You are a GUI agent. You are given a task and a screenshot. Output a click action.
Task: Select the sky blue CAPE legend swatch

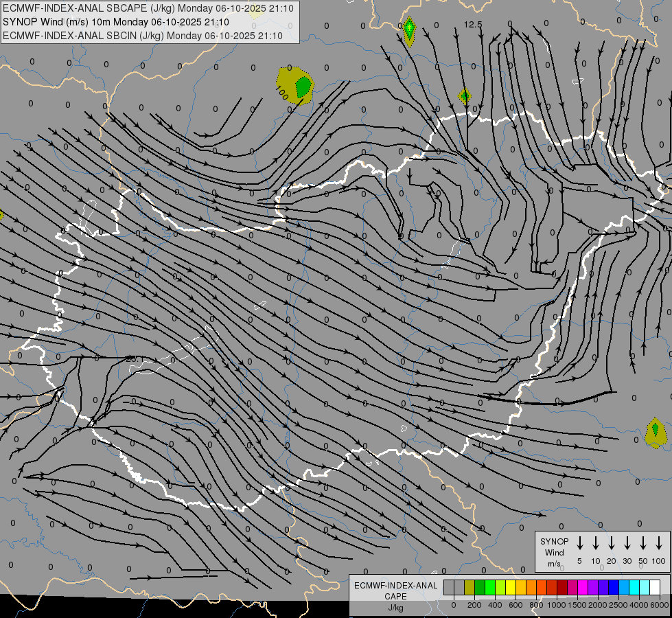[623, 587]
